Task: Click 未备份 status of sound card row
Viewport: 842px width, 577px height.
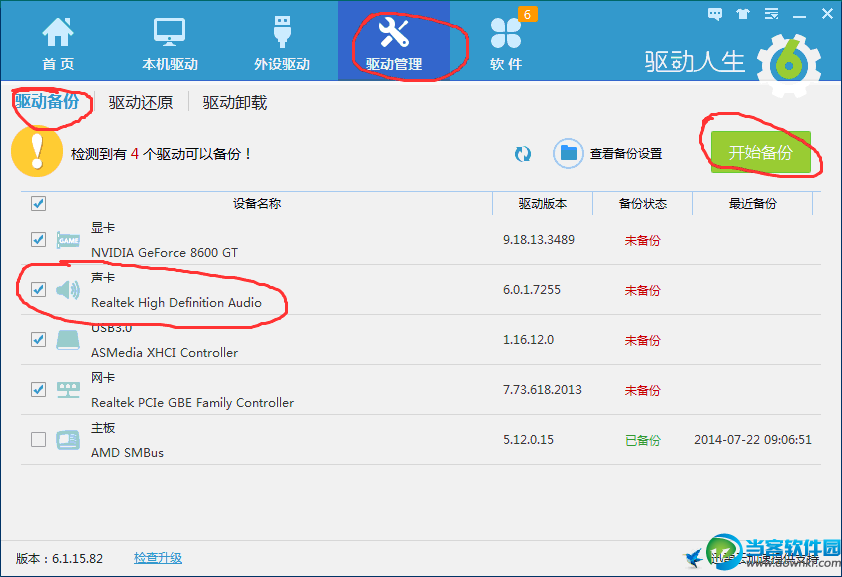Action: (642, 290)
